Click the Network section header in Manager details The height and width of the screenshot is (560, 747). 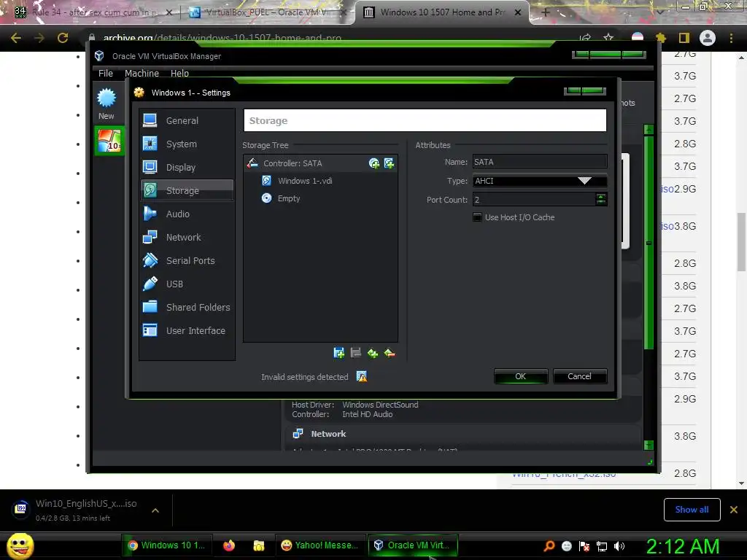(328, 434)
